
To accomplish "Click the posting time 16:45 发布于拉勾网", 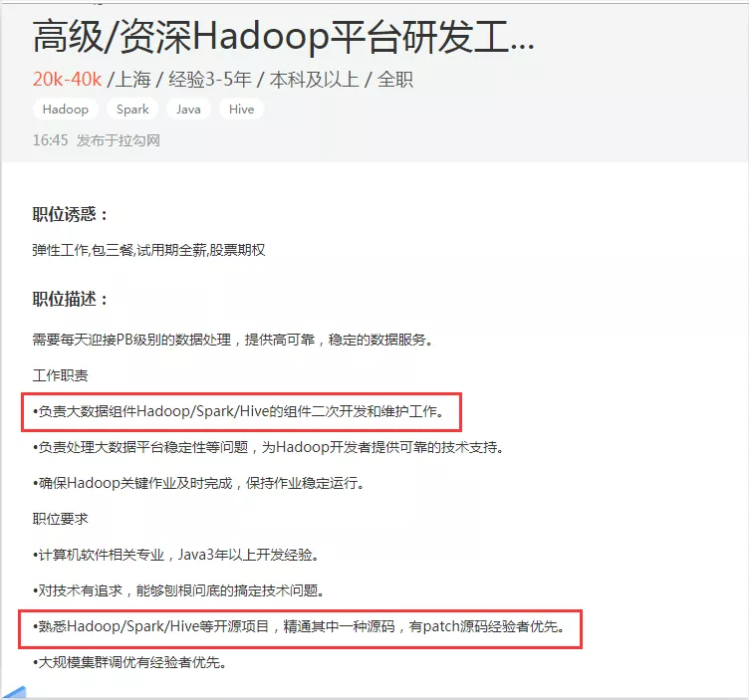I will coord(96,140).
